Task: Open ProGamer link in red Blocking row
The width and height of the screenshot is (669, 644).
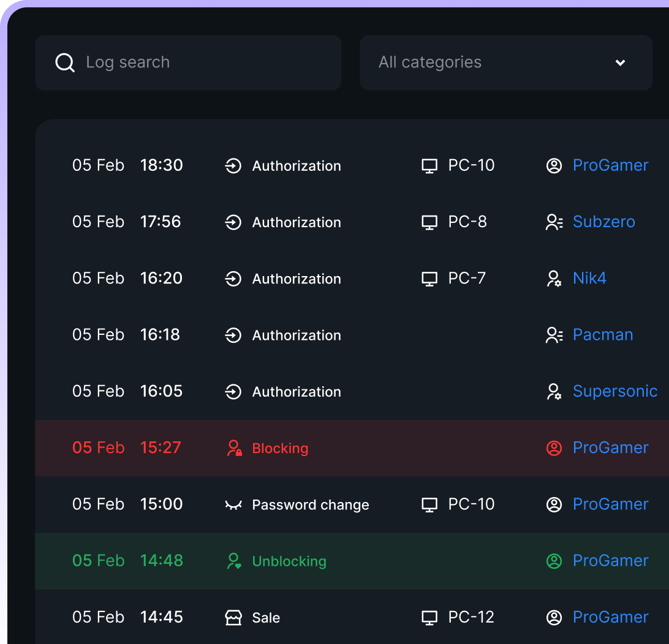Action: pyautogui.click(x=610, y=447)
